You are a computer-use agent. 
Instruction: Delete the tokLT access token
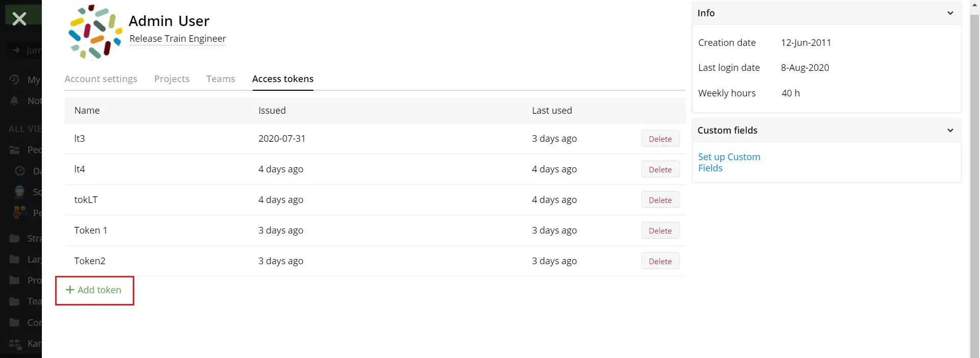click(x=659, y=200)
